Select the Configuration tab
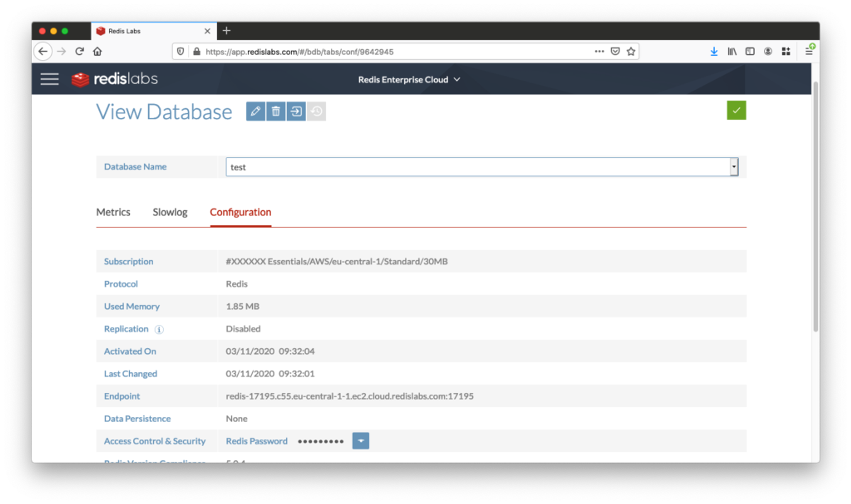 coord(240,212)
